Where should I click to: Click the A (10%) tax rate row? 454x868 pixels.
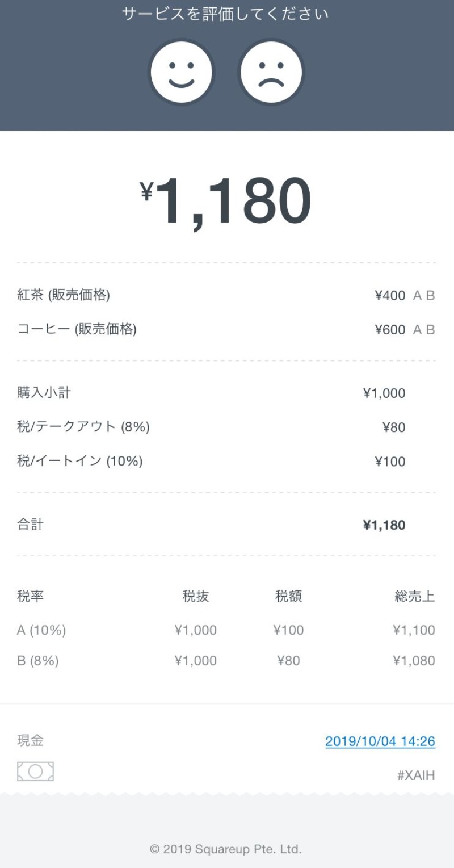(x=41, y=630)
